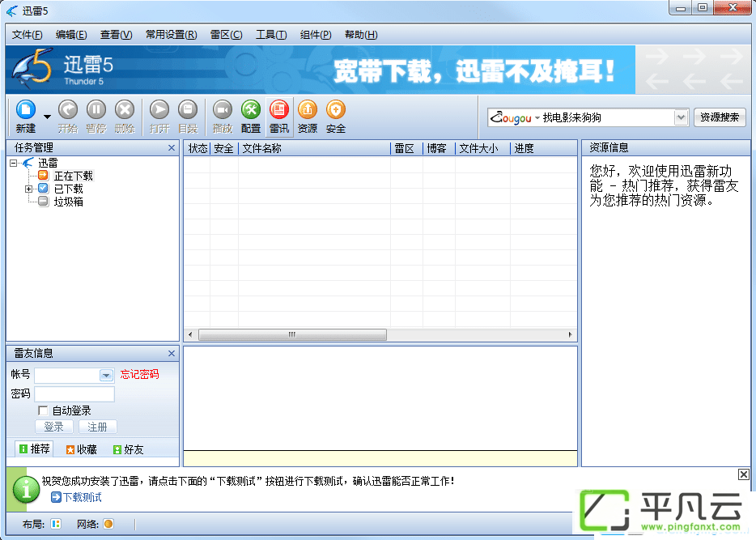This screenshot has width=756, height=540.
Task: Open the 编辑(E) menu
Action: pos(71,35)
